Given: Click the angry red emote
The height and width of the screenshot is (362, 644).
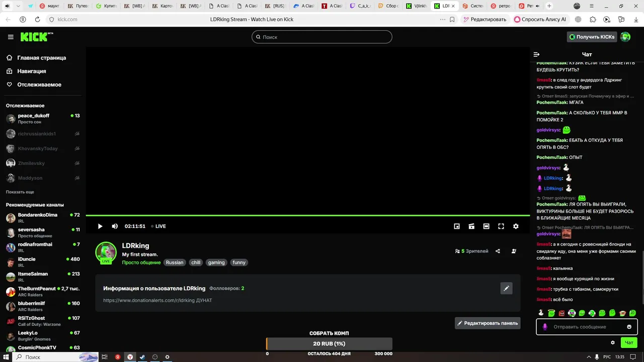Looking at the screenshot, I should coord(562,313).
